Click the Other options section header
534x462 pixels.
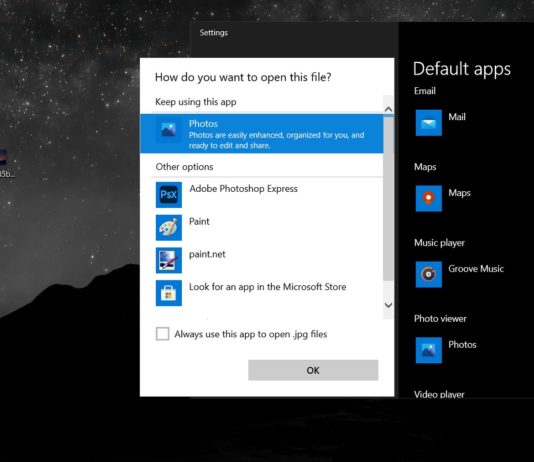point(184,167)
